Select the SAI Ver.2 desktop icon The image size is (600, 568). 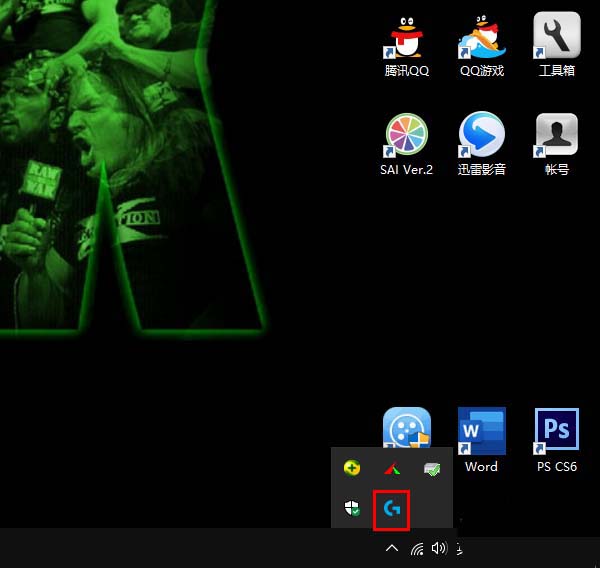(x=406, y=136)
